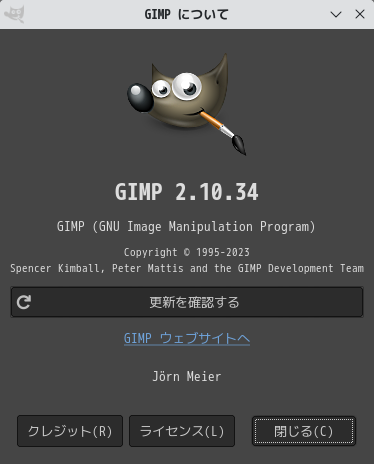Open credits with クレジット(R) button
Image resolution: width=374 pixels, height=464 pixels.
tap(70, 431)
